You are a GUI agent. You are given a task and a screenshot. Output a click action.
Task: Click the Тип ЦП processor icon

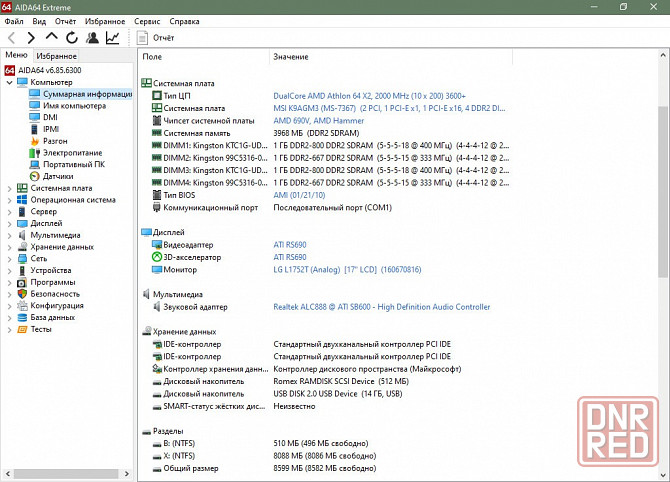click(157, 96)
